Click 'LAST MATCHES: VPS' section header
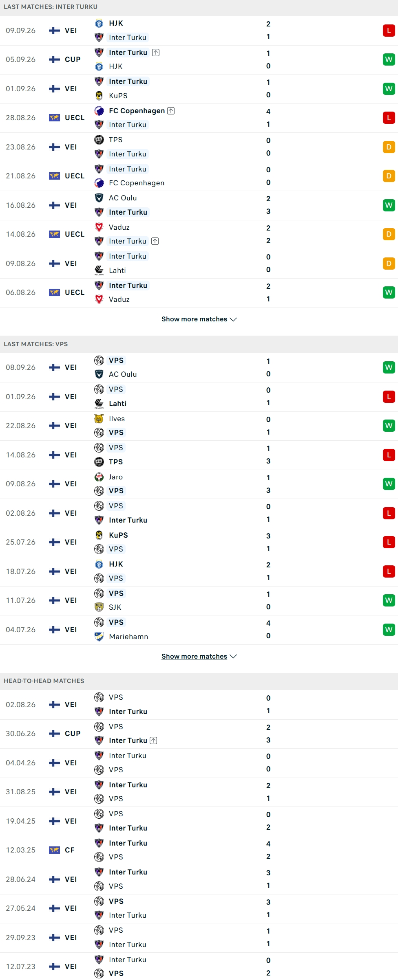This screenshot has height=980, width=398. coord(36,344)
